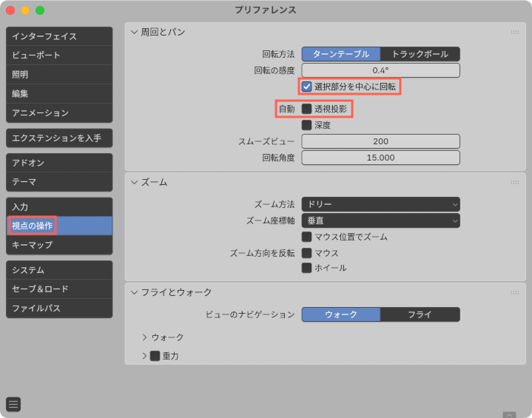Click the drag grip icon on 周回とパン panel
The image size is (532, 418).
(514, 33)
